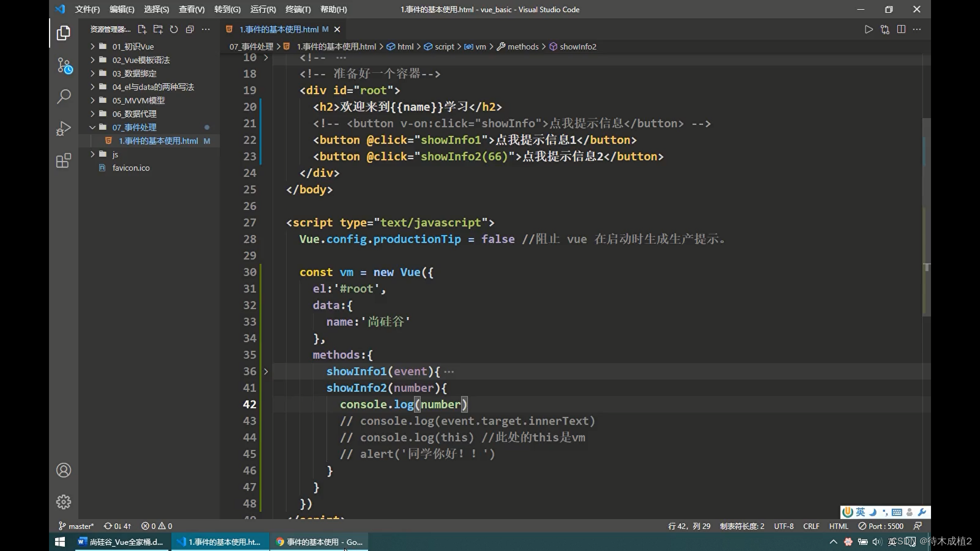980x551 pixels.
Task: Open changes compare icon in editor toolbar
Action: pos(885,30)
